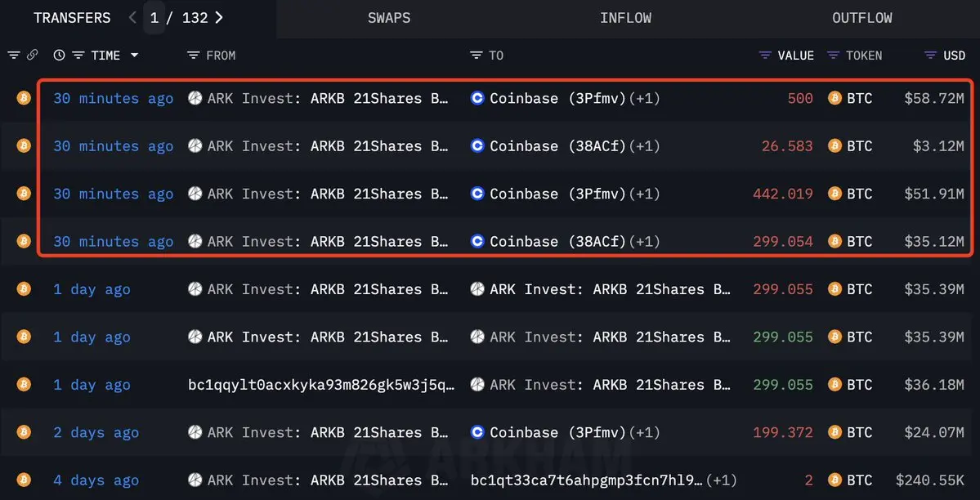Viewport: 980px width, 500px height.
Task: Click Bitcoin icon of the 500 BTC row
Action: coord(835,98)
